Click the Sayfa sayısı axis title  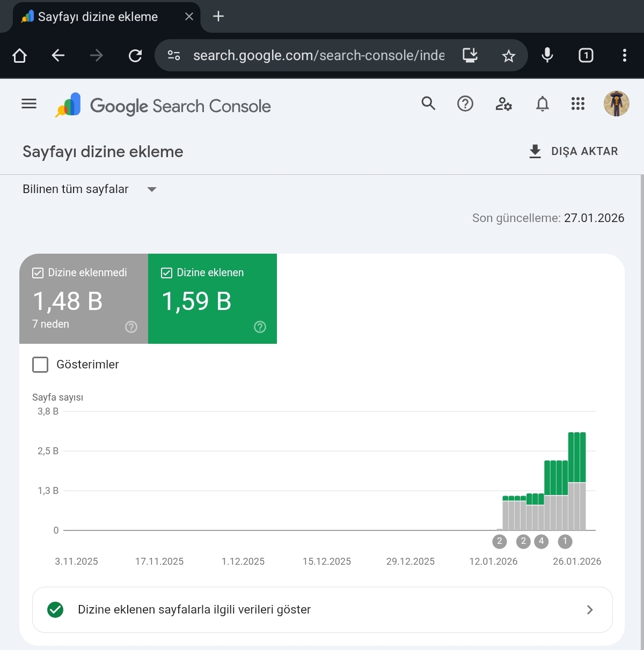coord(57,397)
